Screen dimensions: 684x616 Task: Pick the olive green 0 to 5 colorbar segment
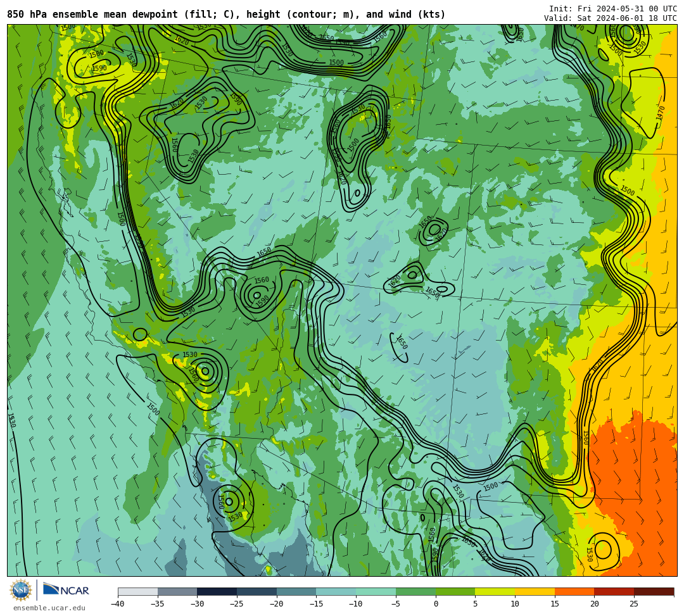coord(455,591)
